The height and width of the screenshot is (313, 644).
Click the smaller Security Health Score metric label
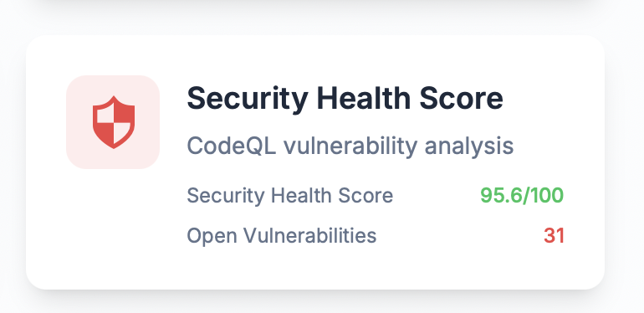pyautogui.click(x=290, y=196)
